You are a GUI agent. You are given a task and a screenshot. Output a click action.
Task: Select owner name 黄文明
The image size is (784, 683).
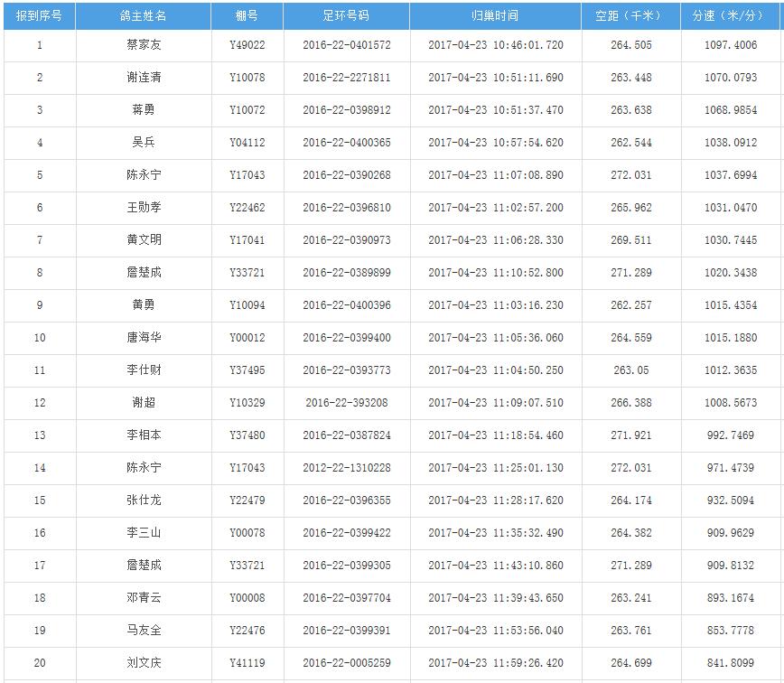[x=144, y=240]
